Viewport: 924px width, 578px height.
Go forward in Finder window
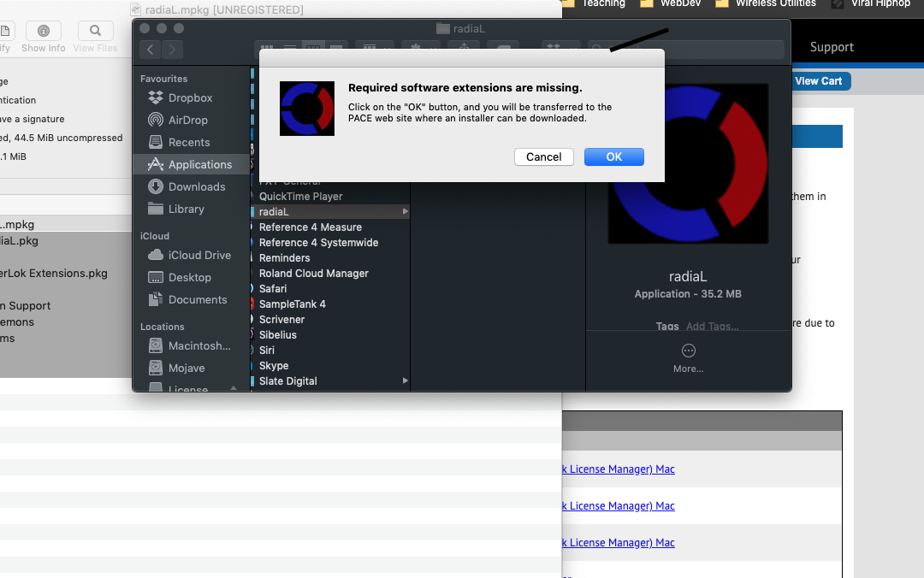click(x=172, y=50)
